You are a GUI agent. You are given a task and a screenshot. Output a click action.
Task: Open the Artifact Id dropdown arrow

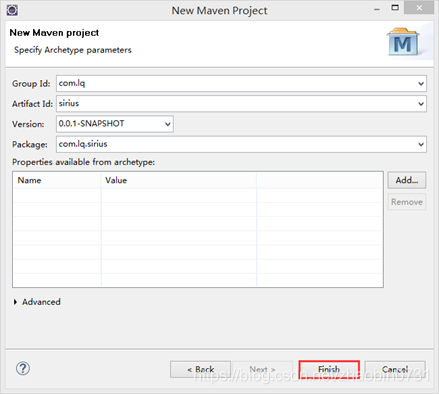tap(421, 104)
